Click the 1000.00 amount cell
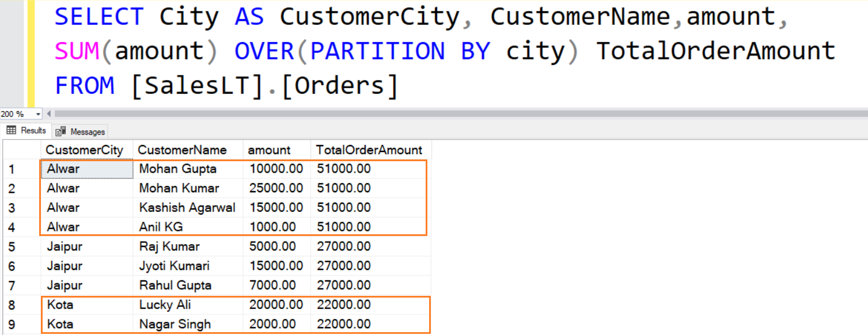 coord(276,227)
